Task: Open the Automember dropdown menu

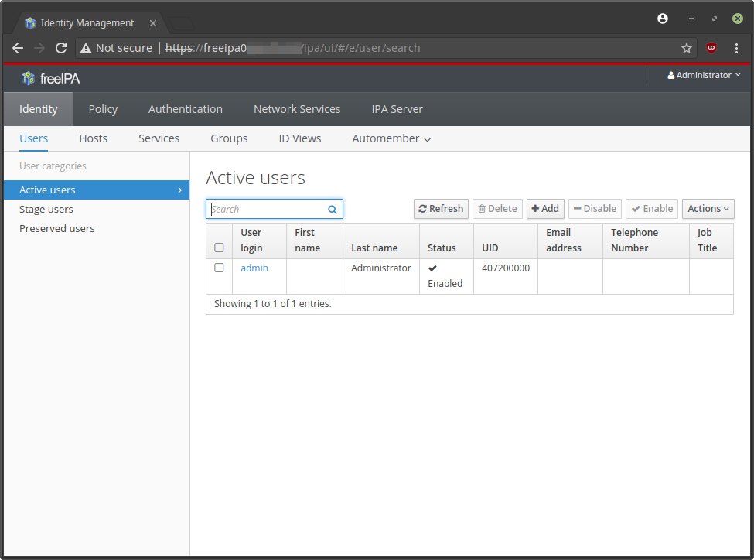Action: 391,138
